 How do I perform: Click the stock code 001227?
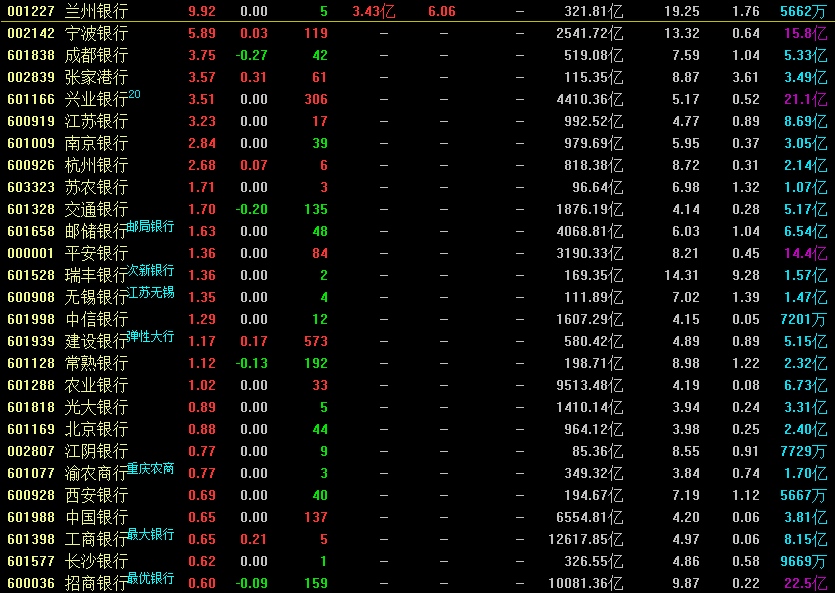(x=31, y=11)
